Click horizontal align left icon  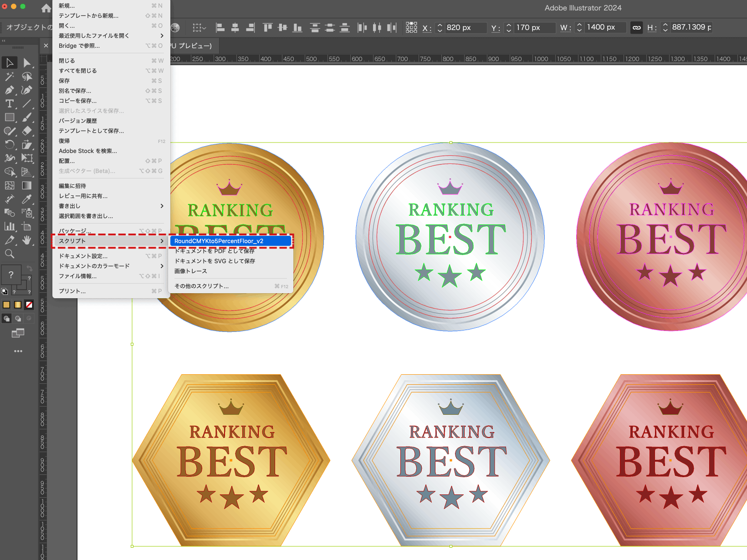(x=220, y=28)
